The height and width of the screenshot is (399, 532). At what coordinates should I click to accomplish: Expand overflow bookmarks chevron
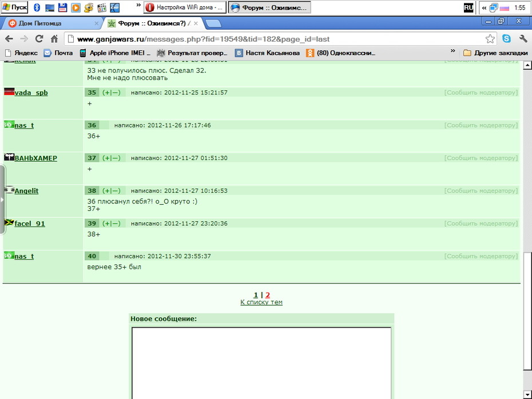(452, 51)
